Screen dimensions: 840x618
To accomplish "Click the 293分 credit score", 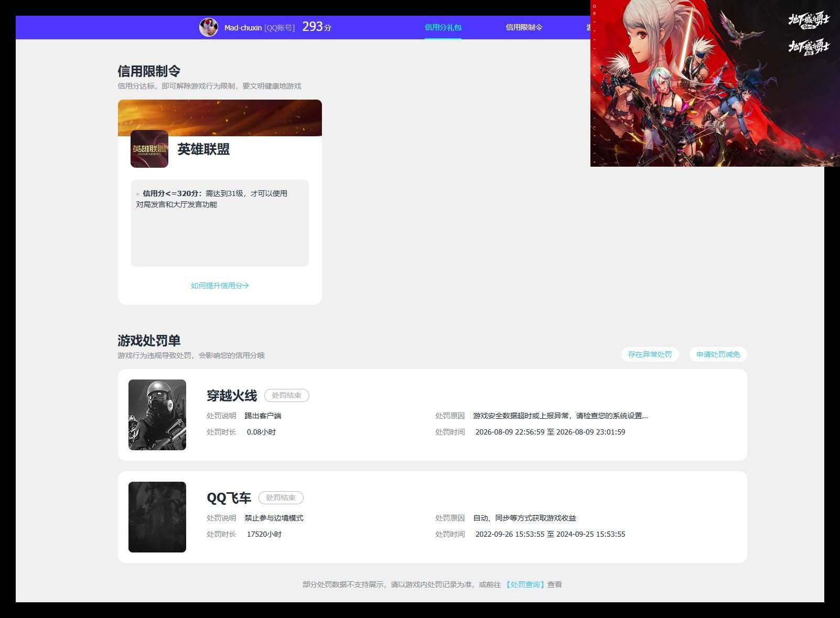I will pos(317,27).
